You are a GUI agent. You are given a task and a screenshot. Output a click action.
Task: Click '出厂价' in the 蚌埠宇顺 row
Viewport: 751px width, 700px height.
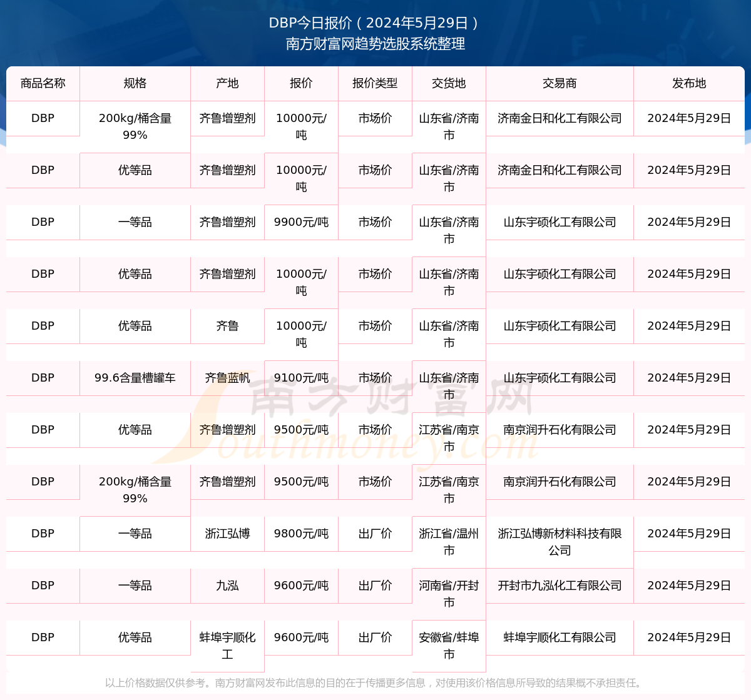(375, 637)
